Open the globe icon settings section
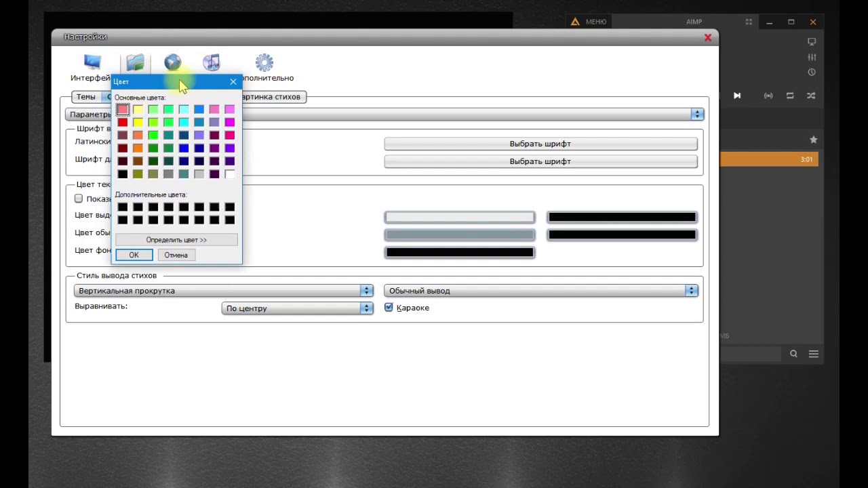This screenshot has width=868, height=488. pyautogui.click(x=173, y=63)
